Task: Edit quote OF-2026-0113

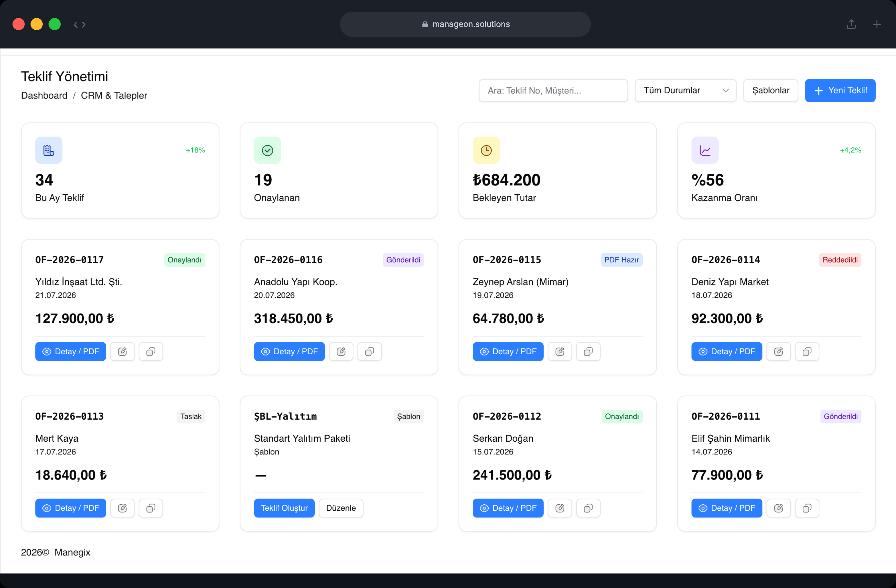Action: (122, 508)
